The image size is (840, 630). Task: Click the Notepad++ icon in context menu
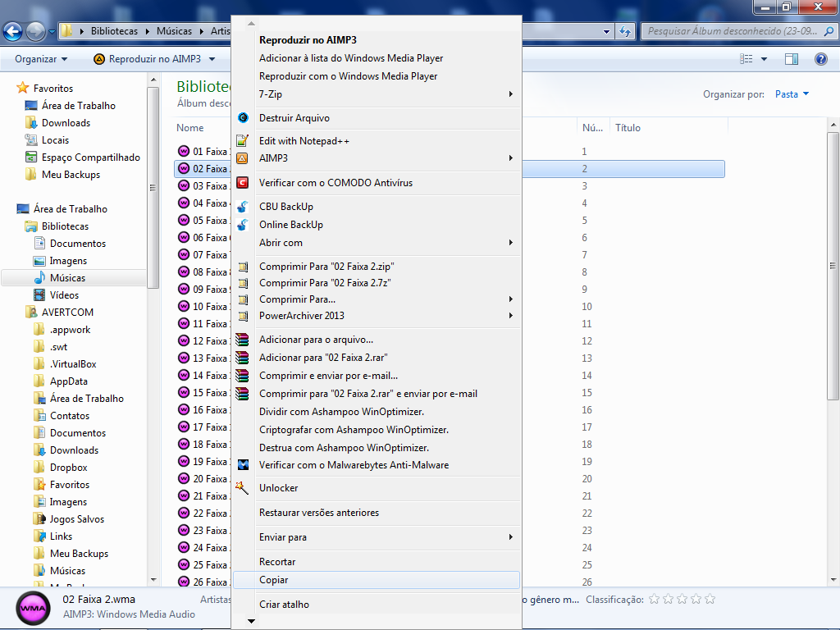tap(243, 141)
